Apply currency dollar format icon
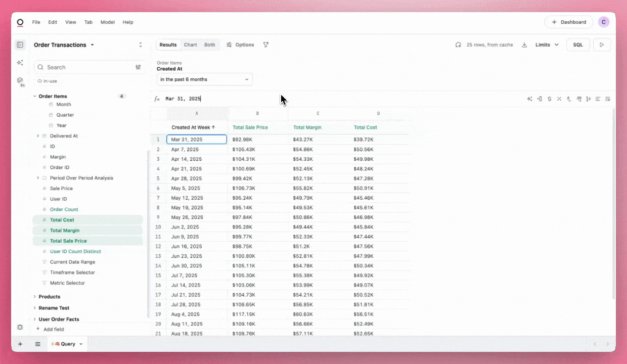The image size is (627, 364). tap(549, 99)
